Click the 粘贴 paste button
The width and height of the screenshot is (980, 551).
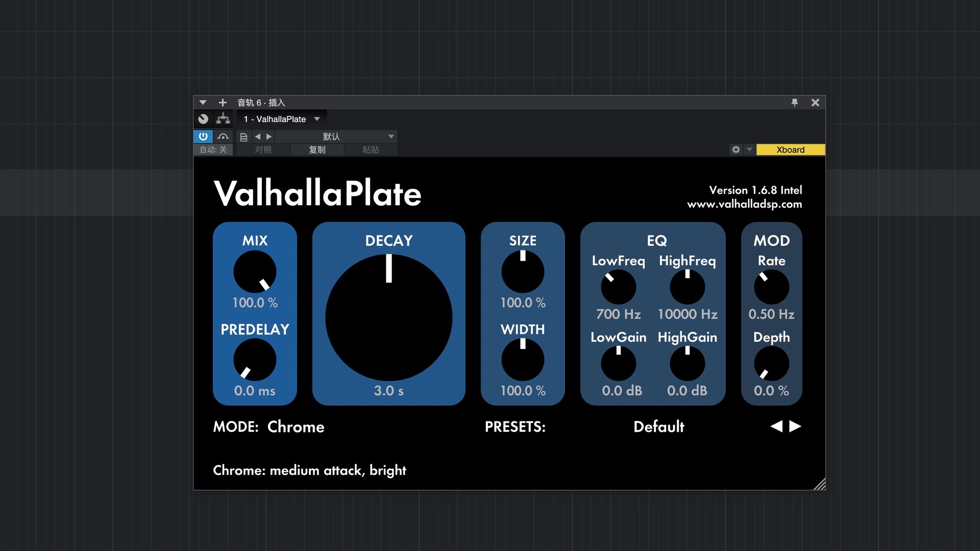pos(371,149)
